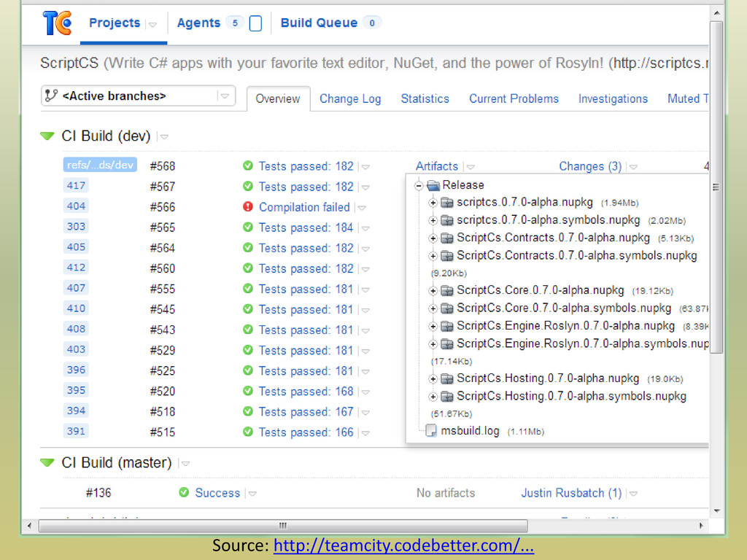Click the horizontal scrollbar left arrow
Viewport: 747px width, 560px height.
point(29,526)
